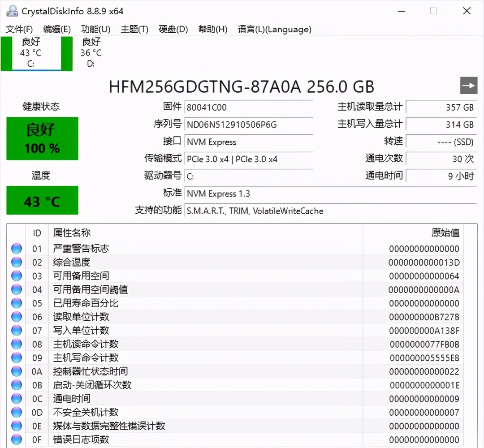Click the CrystalDiskInfo title bar icon

click(x=11, y=10)
